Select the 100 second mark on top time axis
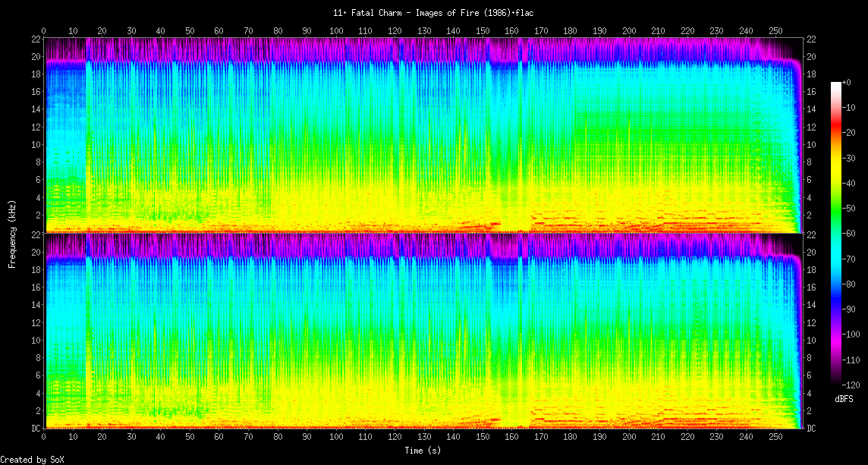868x465 pixels. tap(336, 30)
